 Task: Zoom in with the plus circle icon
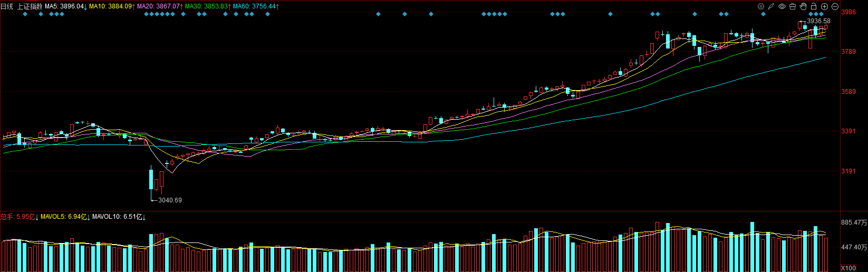824,6
